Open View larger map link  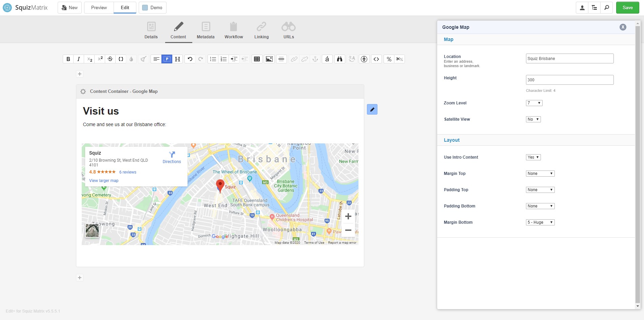click(104, 181)
